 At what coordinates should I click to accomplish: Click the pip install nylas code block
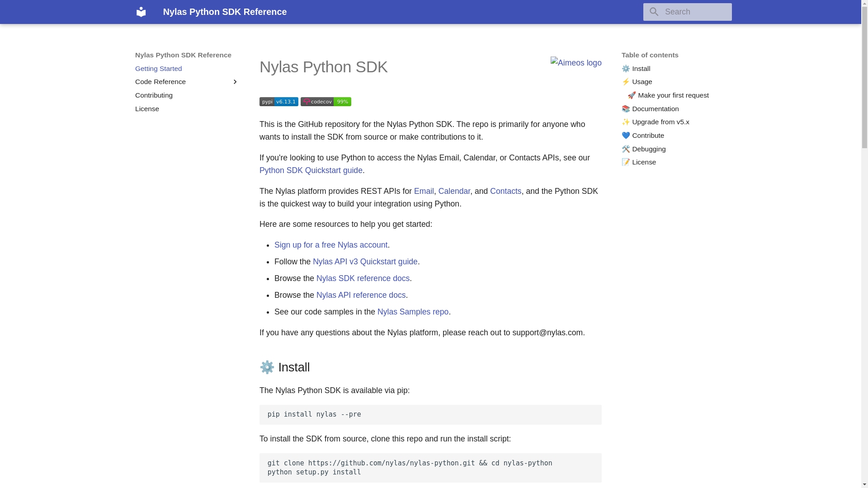[x=430, y=415]
